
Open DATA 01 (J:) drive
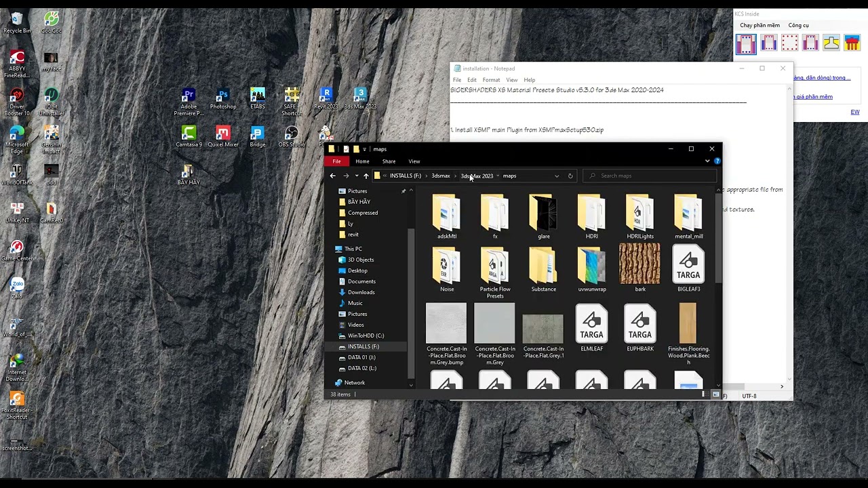click(x=361, y=357)
